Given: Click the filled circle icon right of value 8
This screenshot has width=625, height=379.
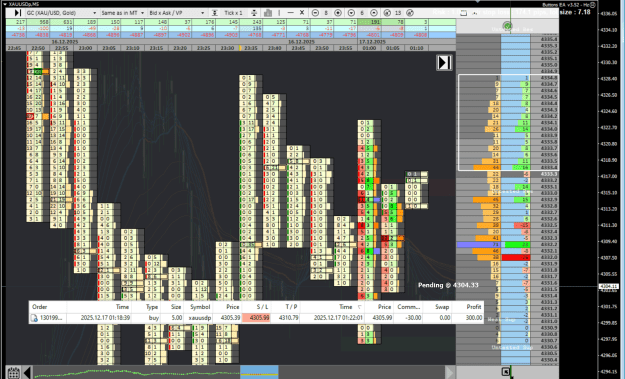Looking at the screenshot, I should click(x=338, y=13).
